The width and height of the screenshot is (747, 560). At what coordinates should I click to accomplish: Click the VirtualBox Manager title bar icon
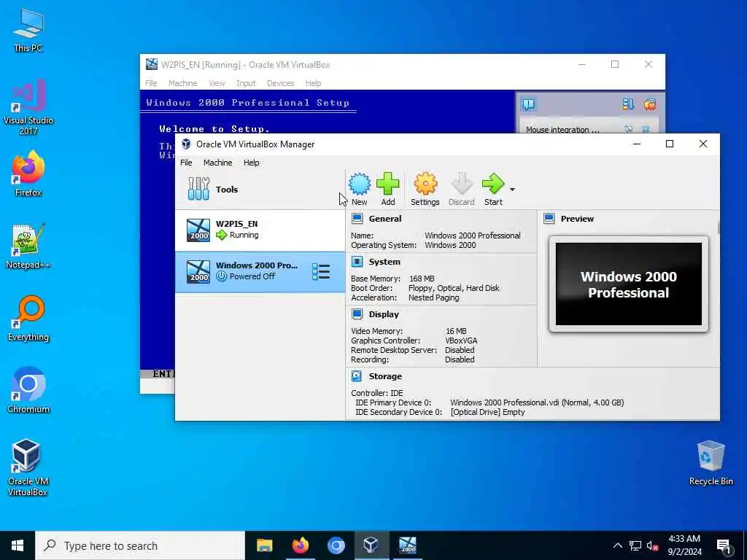(x=186, y=144)
